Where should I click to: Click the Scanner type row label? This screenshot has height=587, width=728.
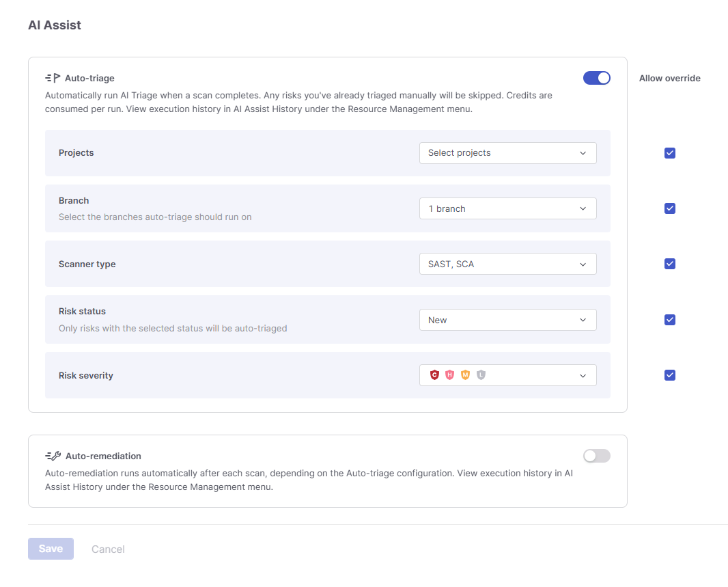[87, 264]
